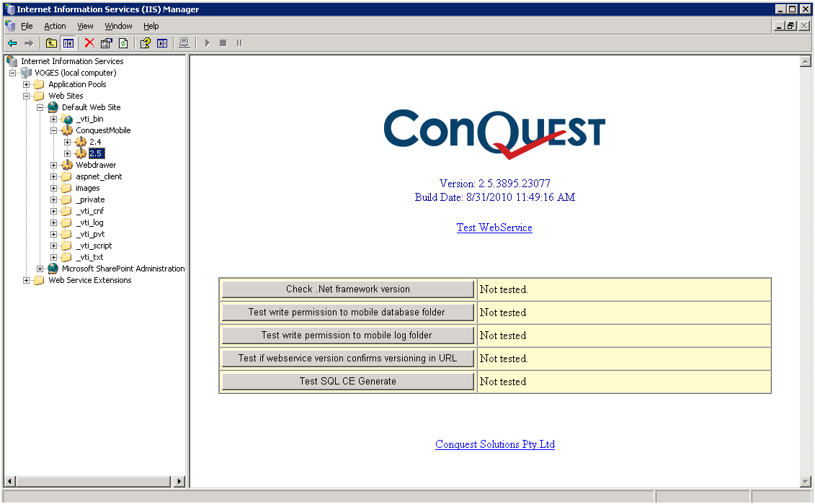Select the _private folder in tree
815x504 pixels.
pos(91,199)
